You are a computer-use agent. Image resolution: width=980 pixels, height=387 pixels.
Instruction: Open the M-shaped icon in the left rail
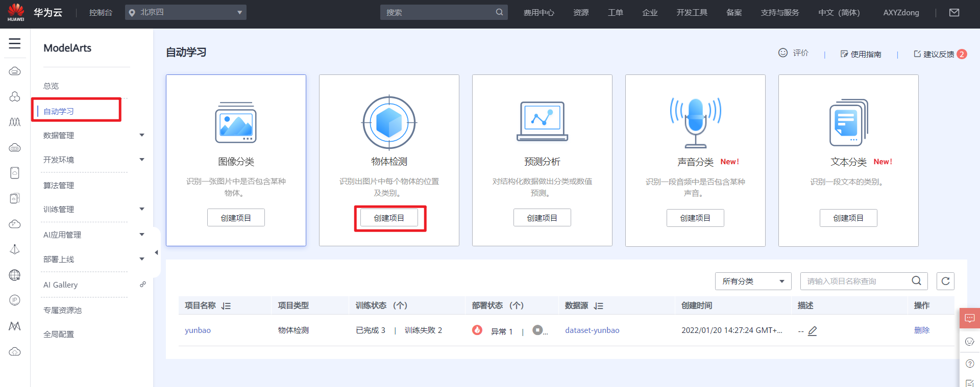[x=15, y=326]
